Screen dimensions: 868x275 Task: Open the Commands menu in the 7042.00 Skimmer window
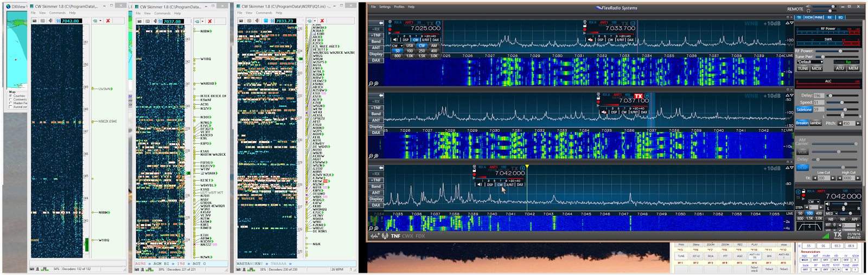point(58,12)
